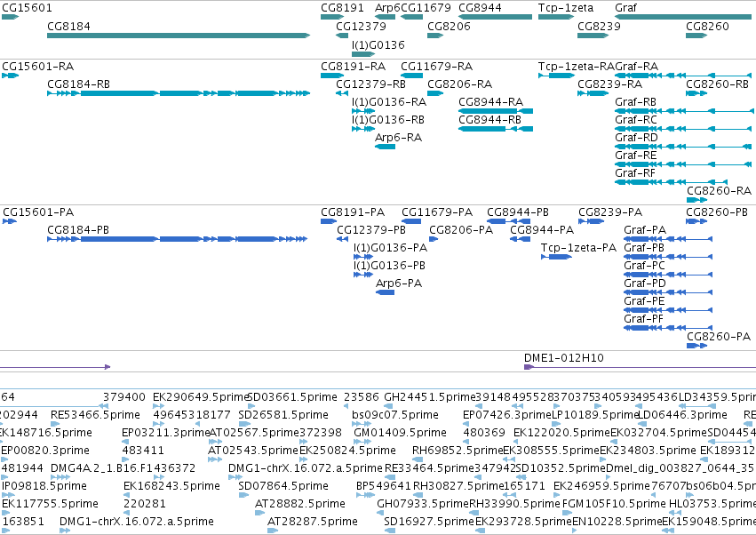The height and width of the screenshot is (535, 756).
Task: Click the l(1)G0136-RB transcript label
Action: pyautogui.click(x=388, y=120)
